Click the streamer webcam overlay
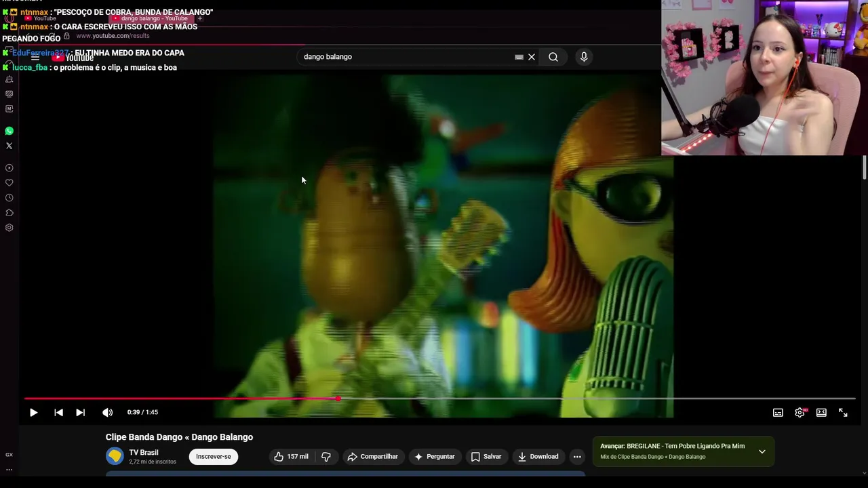Viewport: 868px width, 488px height. pos(764,77)
